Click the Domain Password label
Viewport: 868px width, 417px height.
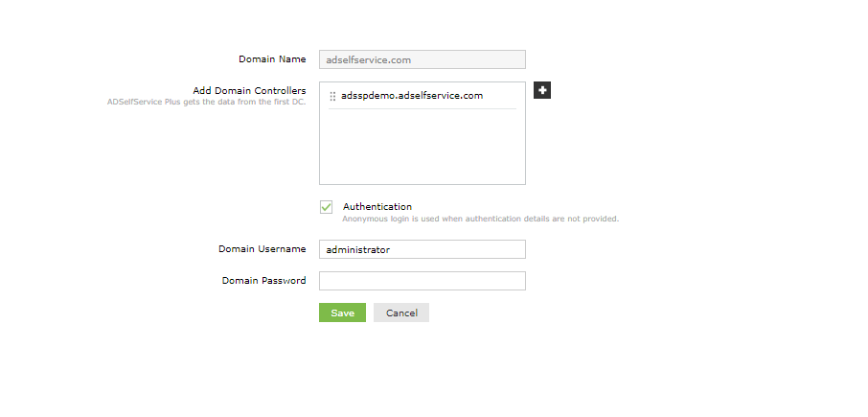pos(263,281)
